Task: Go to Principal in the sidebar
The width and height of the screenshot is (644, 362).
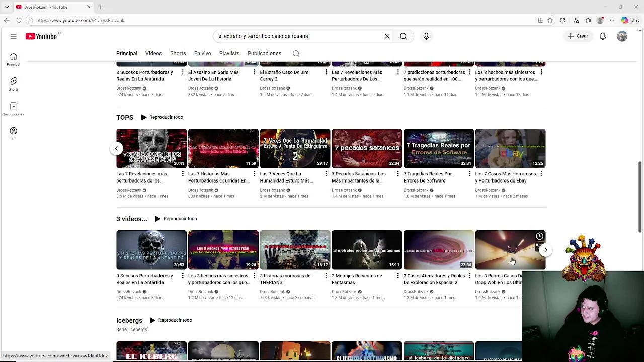Action: coord(14,59)
